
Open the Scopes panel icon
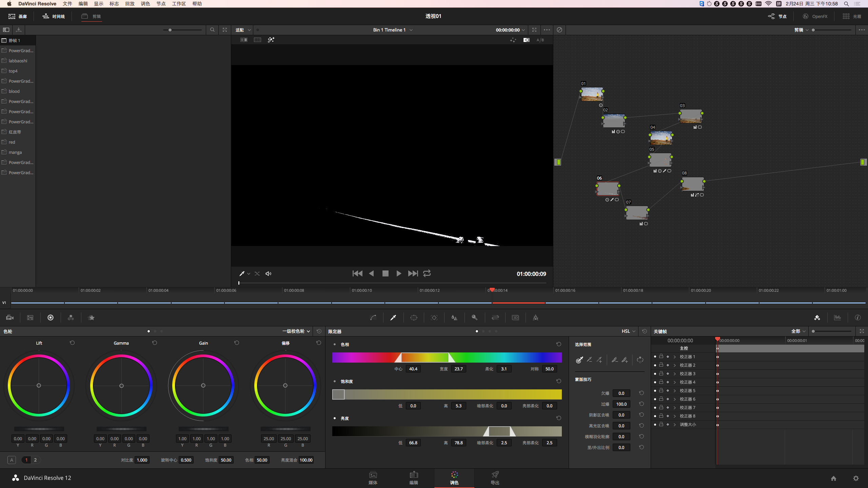coord(837,318)
